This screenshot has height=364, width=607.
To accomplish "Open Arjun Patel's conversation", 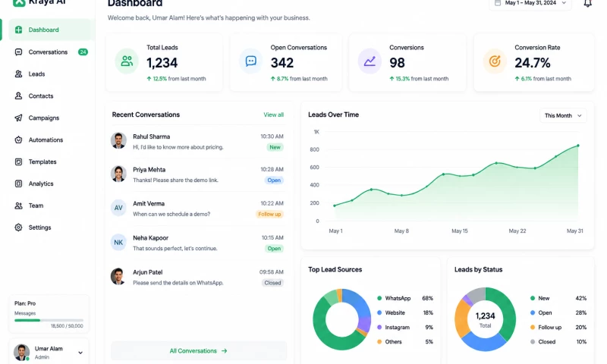I will (197, 278).
